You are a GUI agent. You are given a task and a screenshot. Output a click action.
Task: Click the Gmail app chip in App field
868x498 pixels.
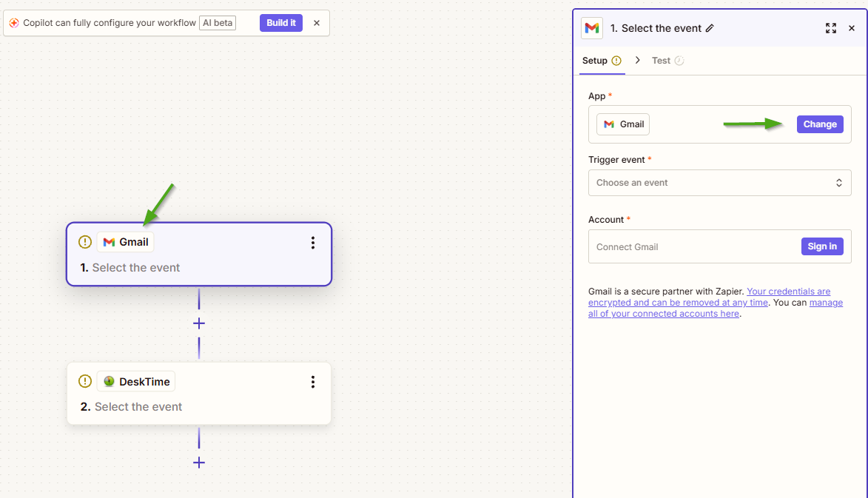(x=623, y=124)
